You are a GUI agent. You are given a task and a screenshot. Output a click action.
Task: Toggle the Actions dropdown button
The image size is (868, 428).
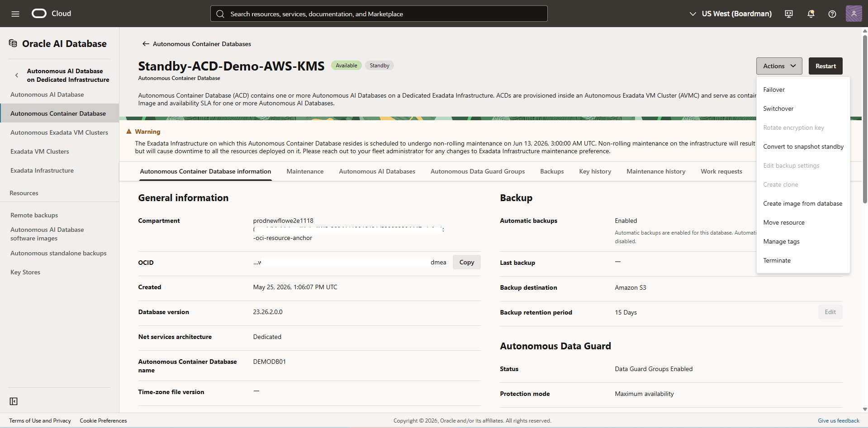pos(779,66)
